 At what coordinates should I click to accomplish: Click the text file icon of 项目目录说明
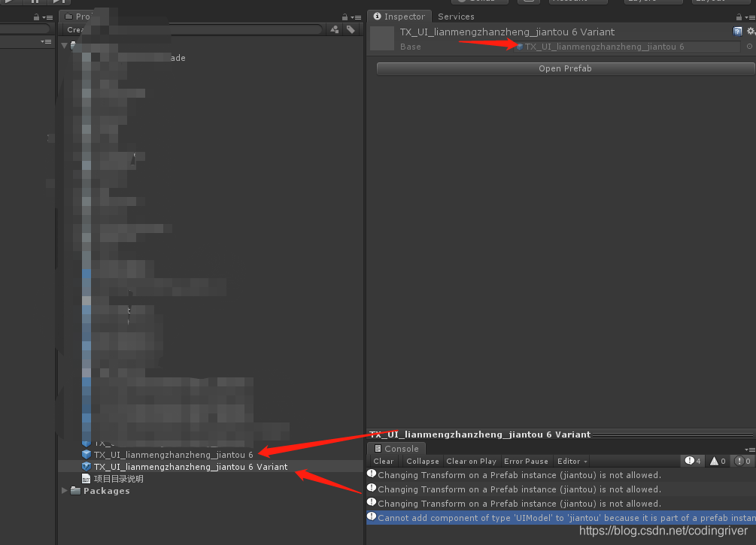tap(87, 479)
